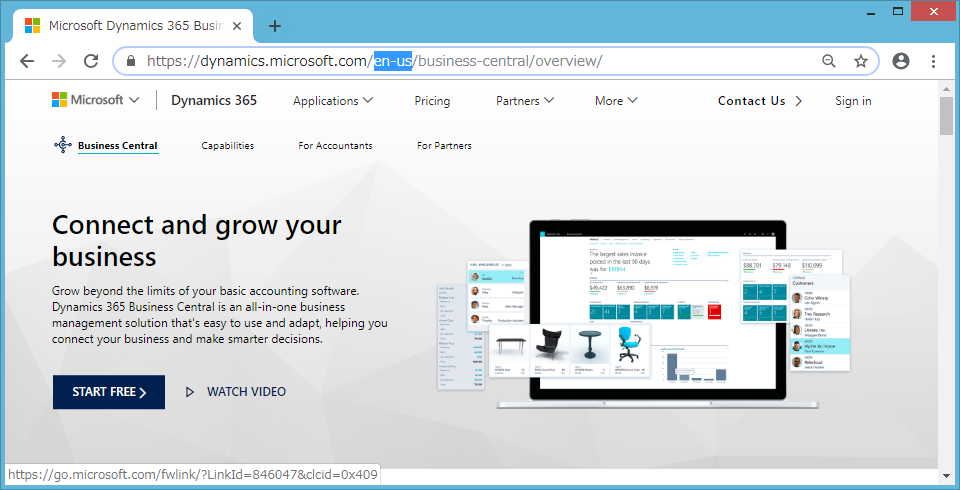Click the Microsoft four-square logo
This screenshot has height=490, width=960.
[59, 100]
